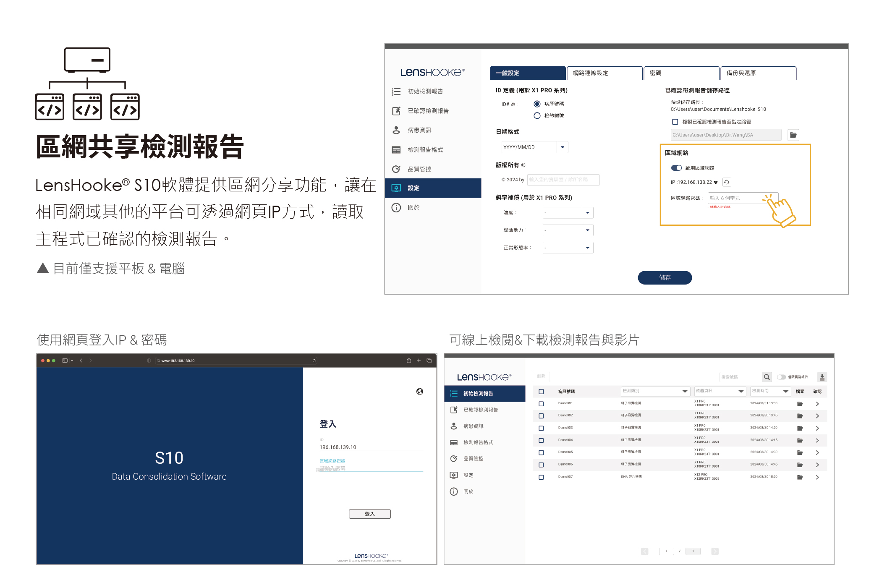Viewport: 874px width, 588px height.
Task: Select the 檢體編號 radio button
Action: point(537,115)
